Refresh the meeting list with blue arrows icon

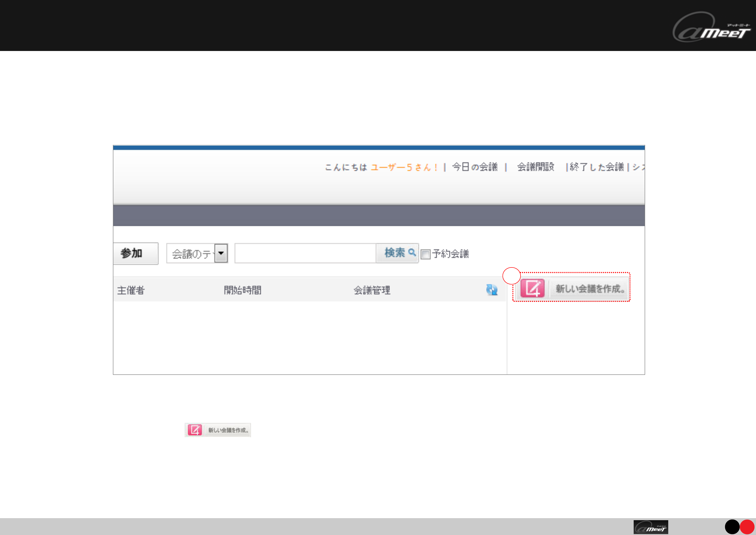(x=492, y=290)
